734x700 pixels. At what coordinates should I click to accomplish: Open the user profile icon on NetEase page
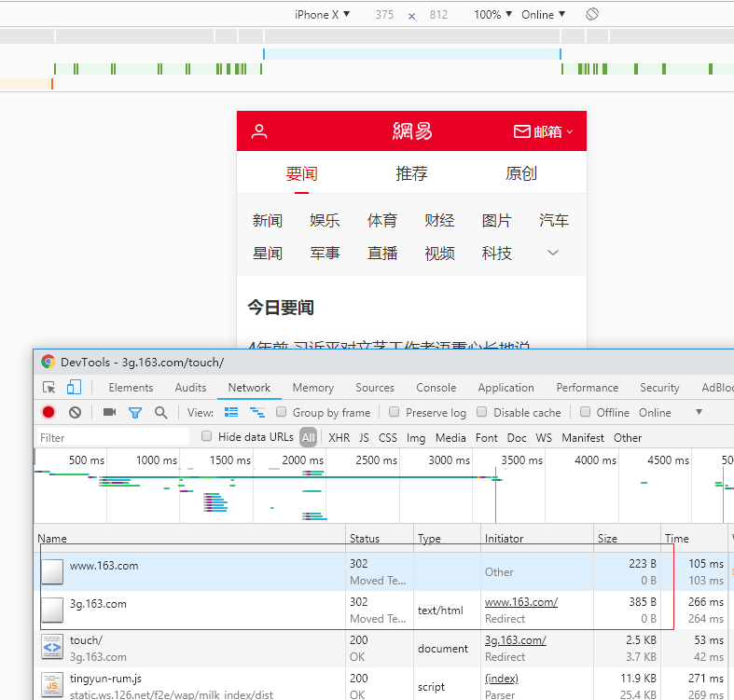[259, 131]
